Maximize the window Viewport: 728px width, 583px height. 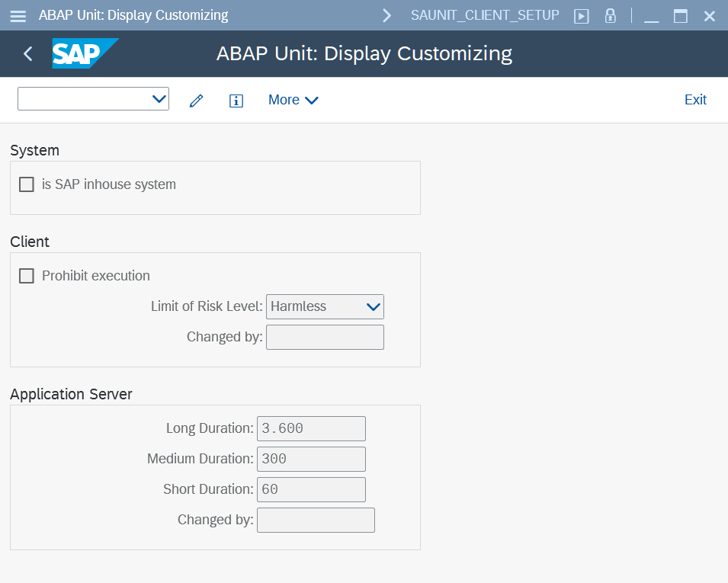(681, 16)
